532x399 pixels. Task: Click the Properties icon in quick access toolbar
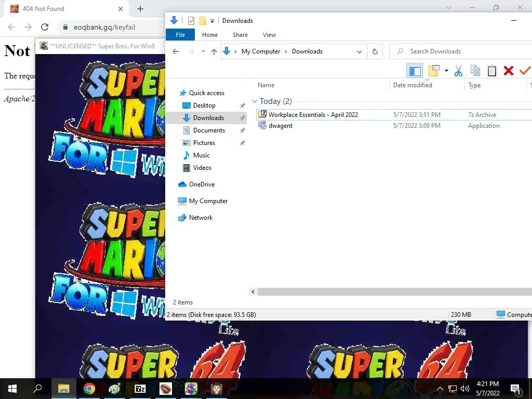click(x=191, y=21)
